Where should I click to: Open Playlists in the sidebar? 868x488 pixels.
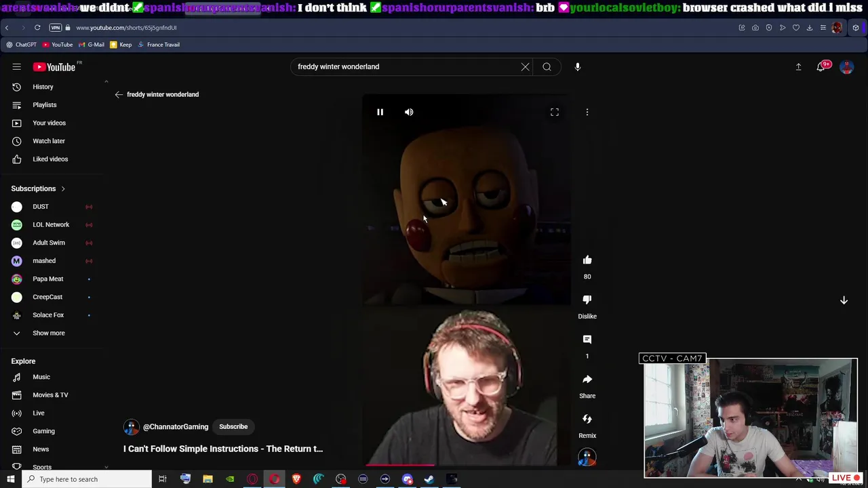pyautogui.click(x=45, y=105)
